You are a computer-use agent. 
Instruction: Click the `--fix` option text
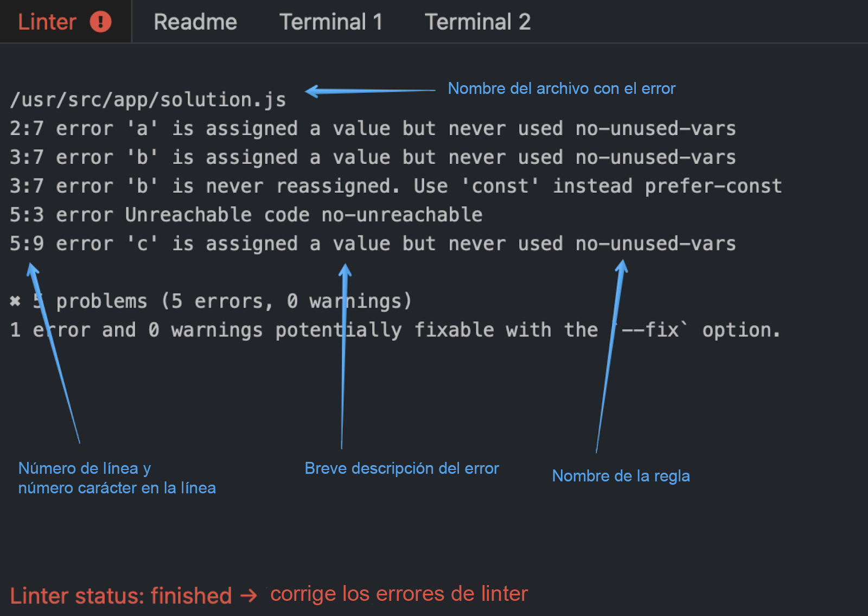[x=650, y=330]
